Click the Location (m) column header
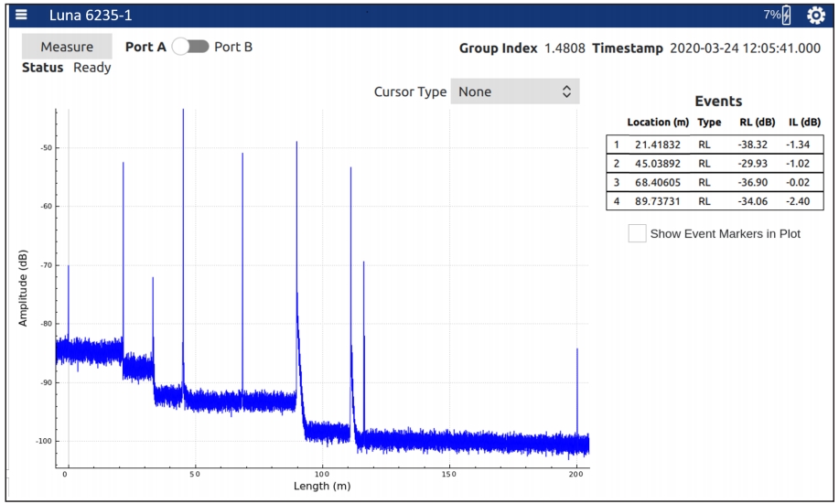Image resolution: width=839 pixels, height=504 pixels. pos(657,123)
